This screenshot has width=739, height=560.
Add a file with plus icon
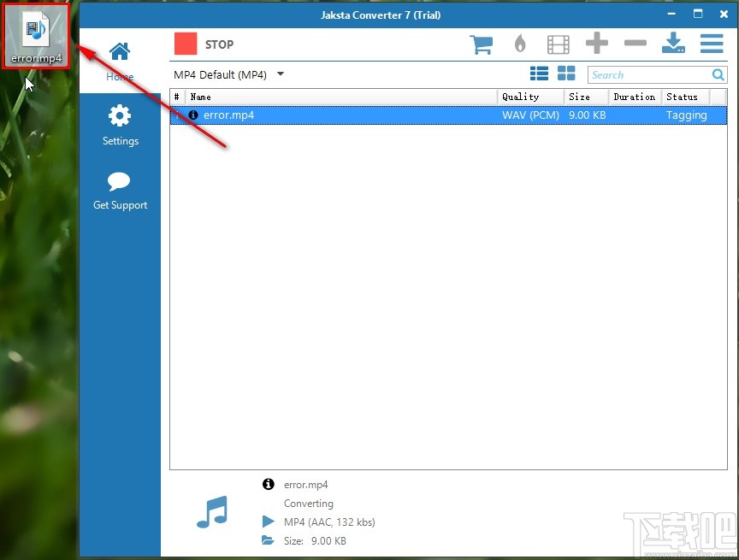597,44
